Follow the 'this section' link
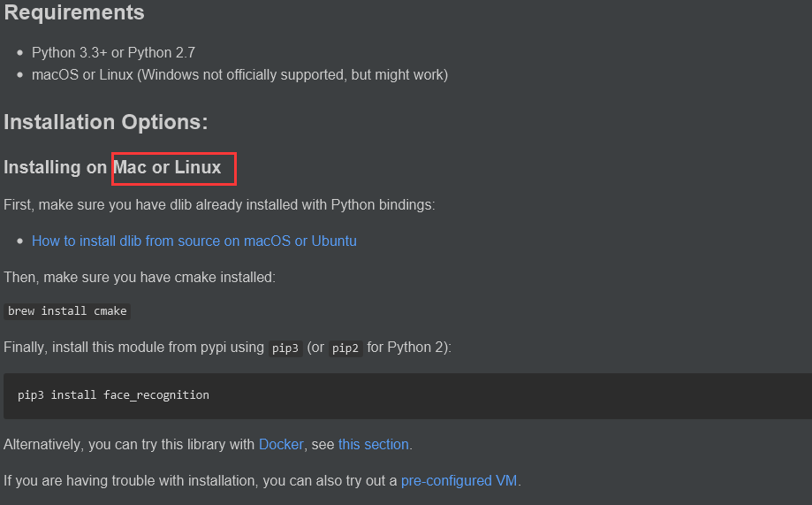The height and width of the screenshot is (505, 812). (373, 444)
